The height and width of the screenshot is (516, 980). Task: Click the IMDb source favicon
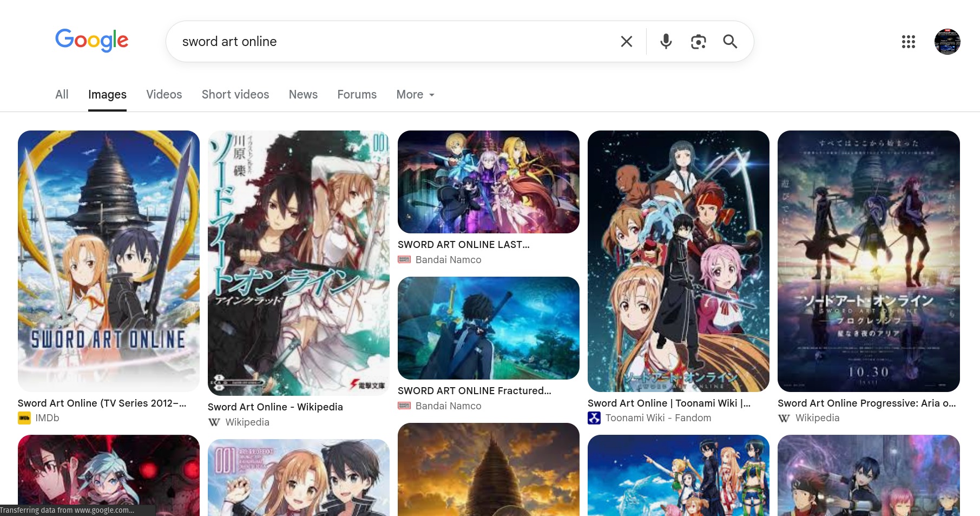tap(24, 418)
